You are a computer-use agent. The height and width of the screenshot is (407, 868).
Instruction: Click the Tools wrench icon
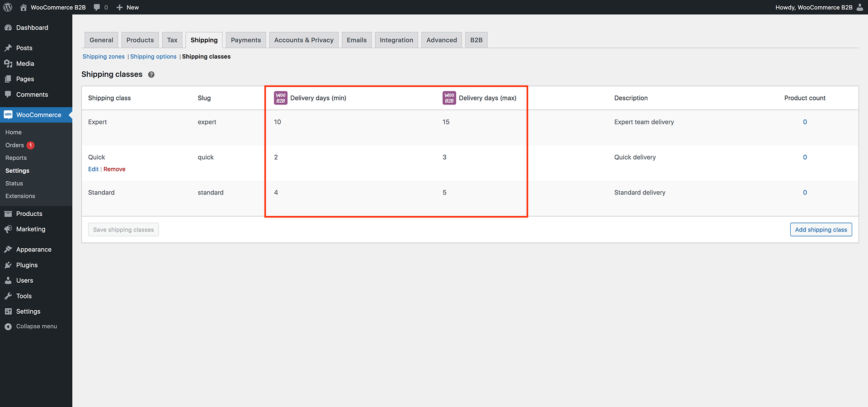pyautogui.click(x=8, y=296)
